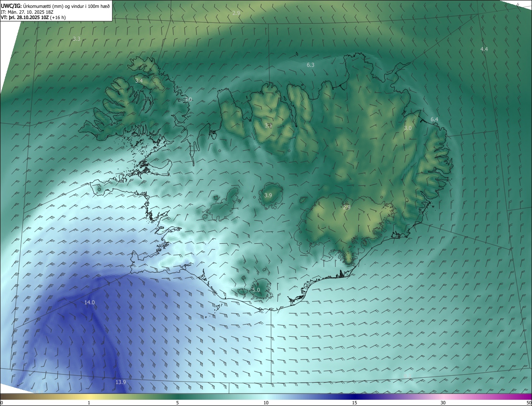Click the 6.4 value on the east coast
This screenshot has height=406, width=532.
tap(434, 119)
